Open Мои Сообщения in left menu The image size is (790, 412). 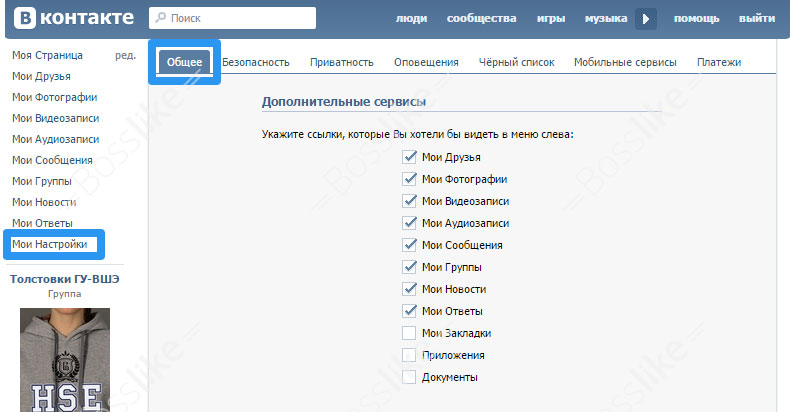[x=52, y=160]
